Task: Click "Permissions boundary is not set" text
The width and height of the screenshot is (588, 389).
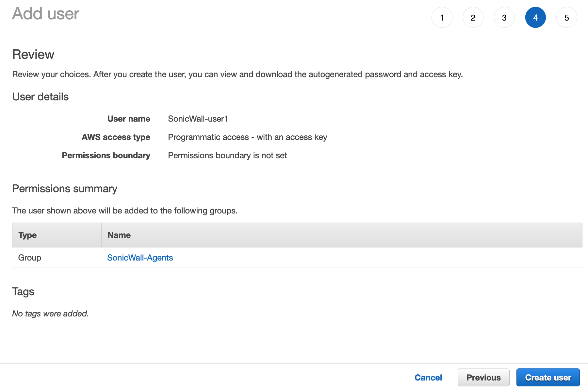Action: pyautogui.click(x=227, y=155)
